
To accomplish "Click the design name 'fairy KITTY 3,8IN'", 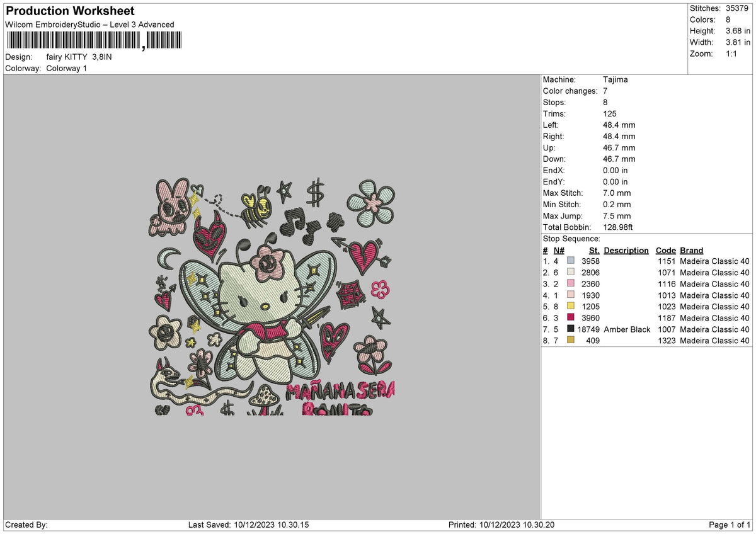I will pos(79,57).
